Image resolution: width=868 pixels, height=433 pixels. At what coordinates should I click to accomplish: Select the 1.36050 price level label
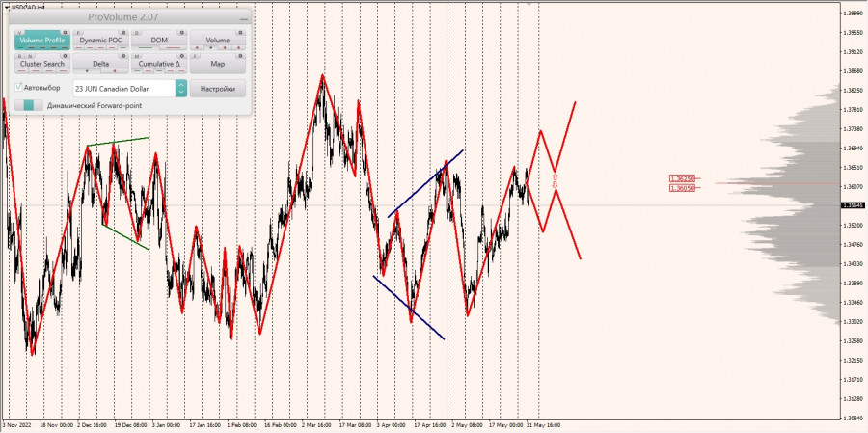pos(682,188)
